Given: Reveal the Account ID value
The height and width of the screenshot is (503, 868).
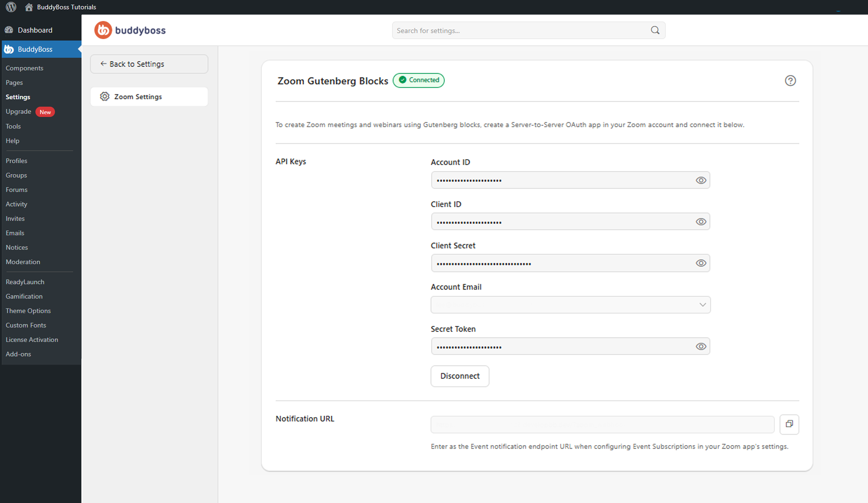Looking at the screenshot, I should pos(701,180).
